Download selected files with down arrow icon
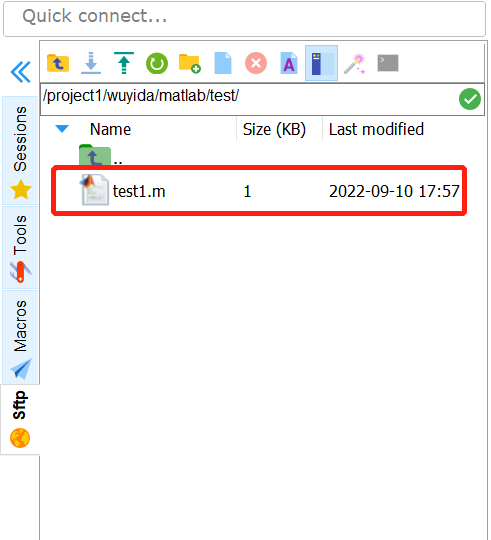 [x=91, y=63]
